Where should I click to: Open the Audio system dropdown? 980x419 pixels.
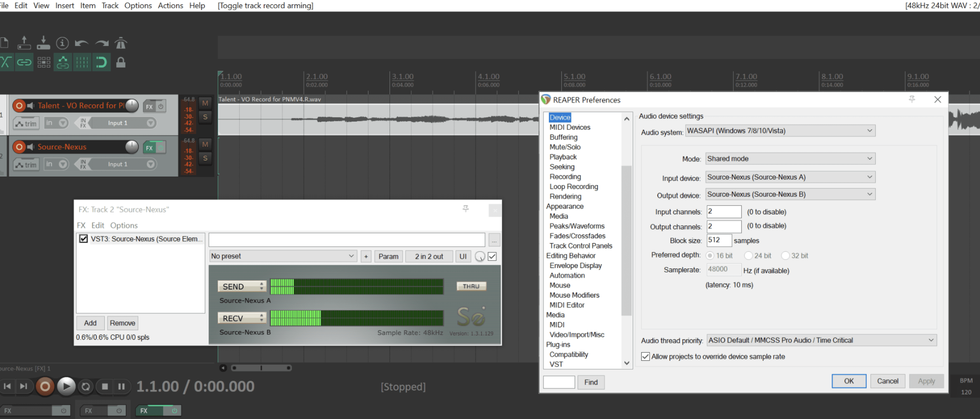(779, 130)
